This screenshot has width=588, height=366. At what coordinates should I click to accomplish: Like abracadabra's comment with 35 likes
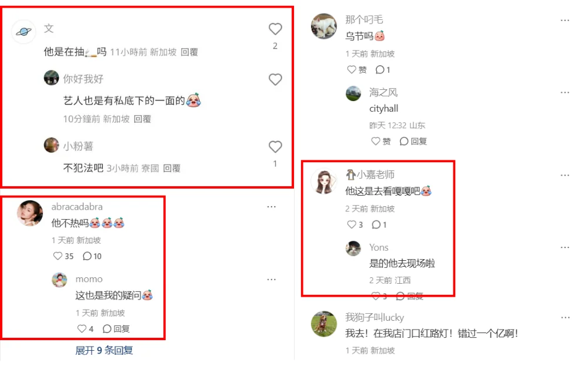(63, 256)
